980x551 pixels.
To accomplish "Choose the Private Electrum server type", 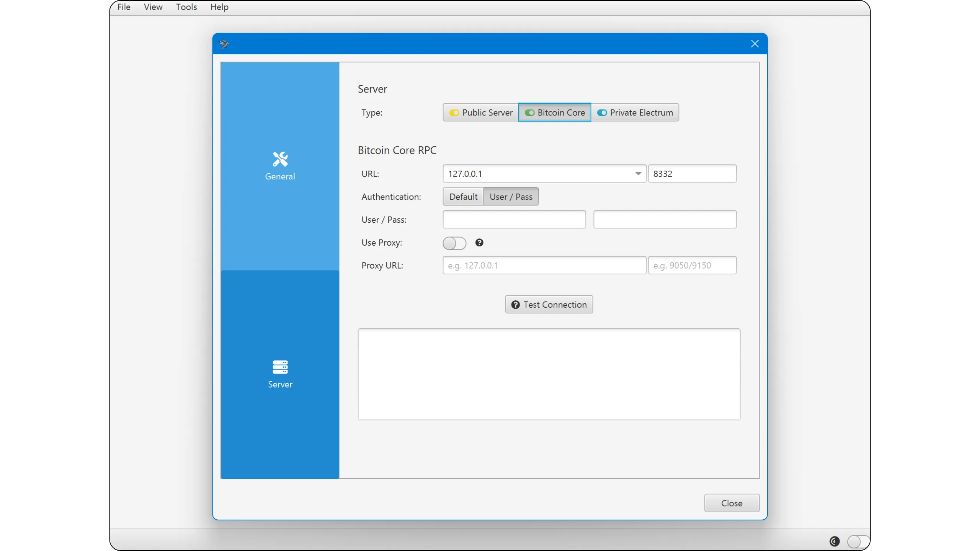I will click(635, 112).
